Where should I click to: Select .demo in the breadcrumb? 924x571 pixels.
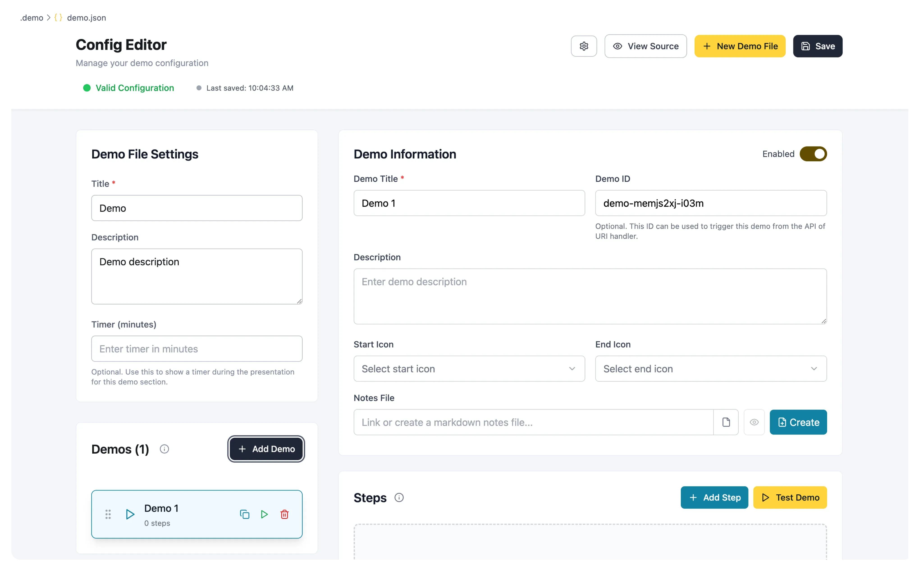[x=32, y=18]
